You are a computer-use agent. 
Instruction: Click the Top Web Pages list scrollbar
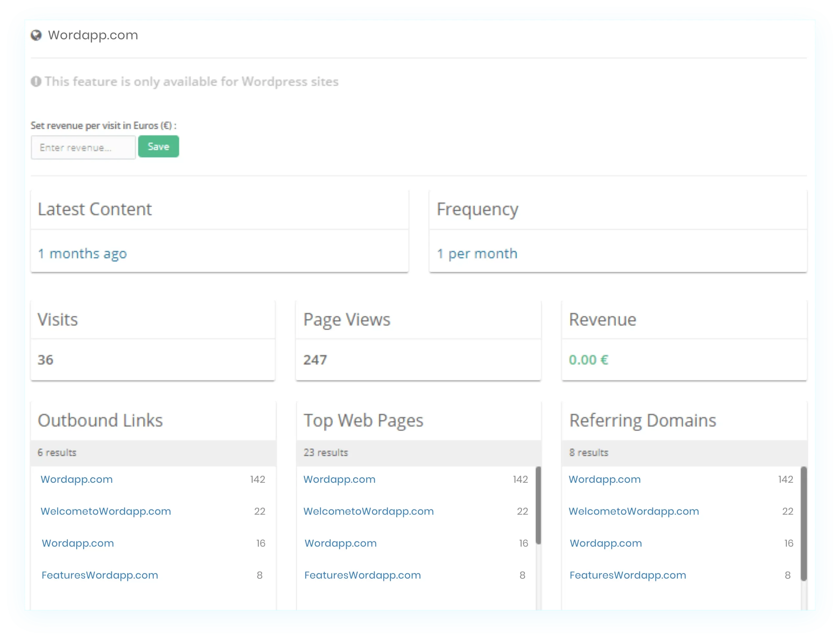[538, 505]
